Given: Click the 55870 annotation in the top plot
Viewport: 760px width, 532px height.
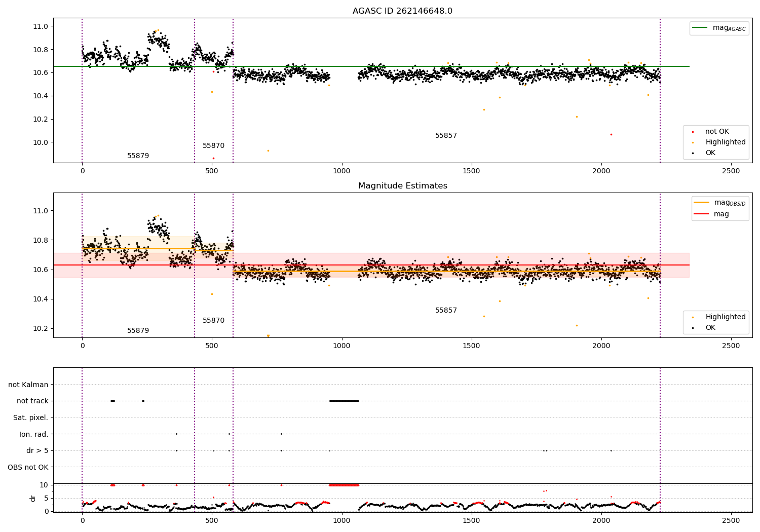Looking at the screenshot, I should click(213, 146).
